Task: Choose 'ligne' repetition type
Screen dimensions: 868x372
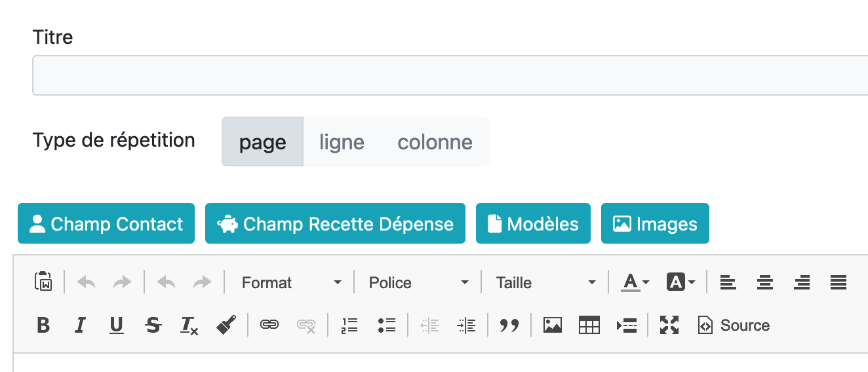Action: click(342, 141)
